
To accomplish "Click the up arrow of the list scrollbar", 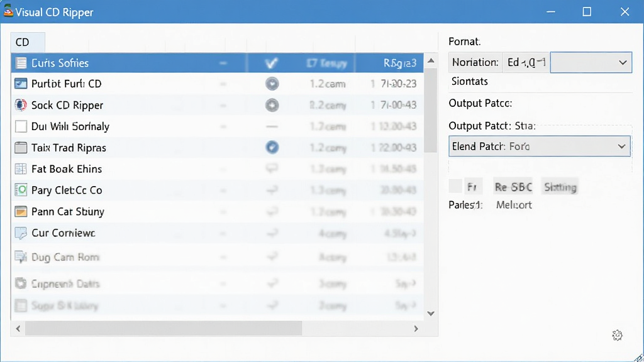I will (x=431, y=61).
